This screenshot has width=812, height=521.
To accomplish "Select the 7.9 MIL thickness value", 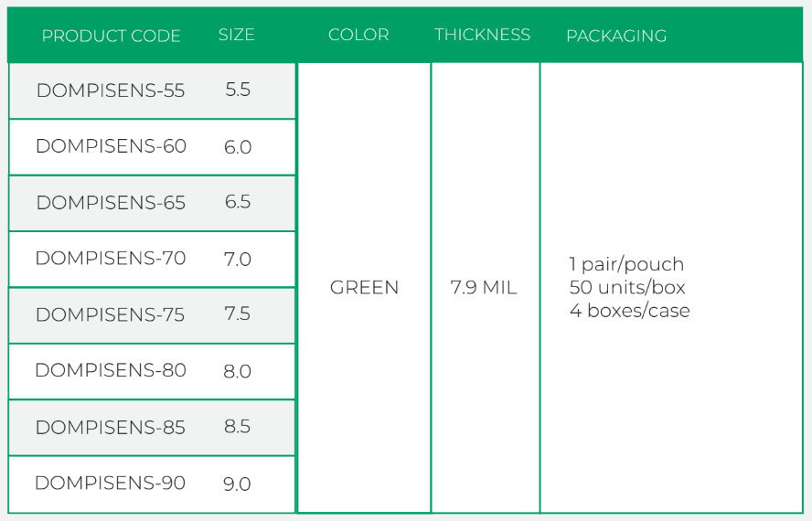I will [484, 288].
